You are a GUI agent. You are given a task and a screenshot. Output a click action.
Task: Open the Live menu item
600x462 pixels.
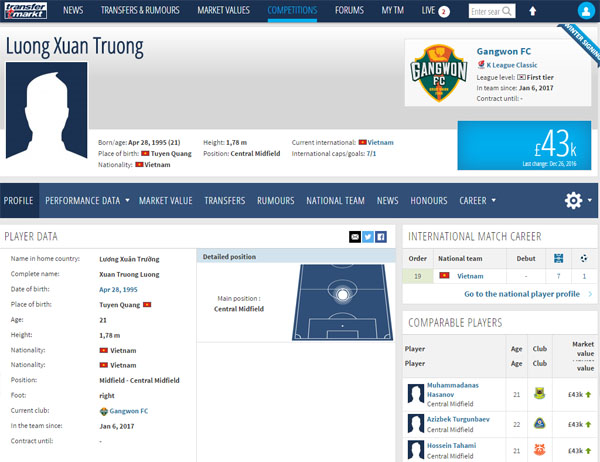point(428,10)
